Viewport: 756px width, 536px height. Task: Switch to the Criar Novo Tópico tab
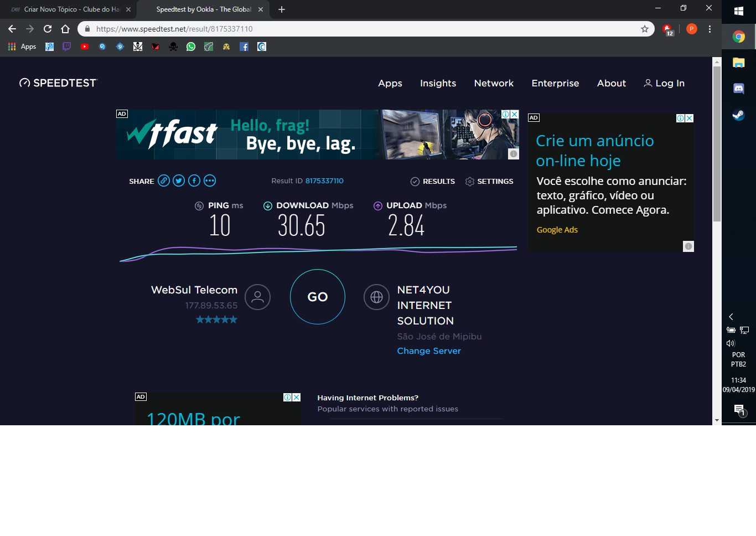(x=69, y=9)
